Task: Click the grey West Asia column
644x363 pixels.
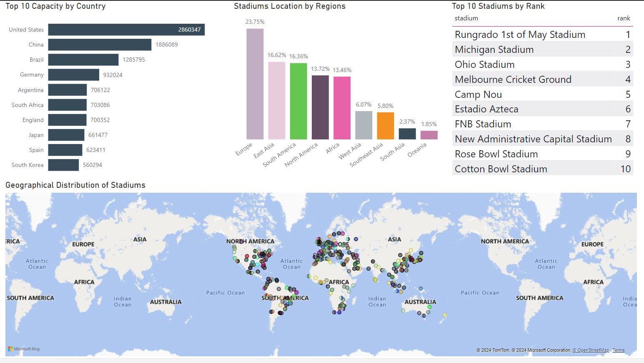Action: [364, 125]
